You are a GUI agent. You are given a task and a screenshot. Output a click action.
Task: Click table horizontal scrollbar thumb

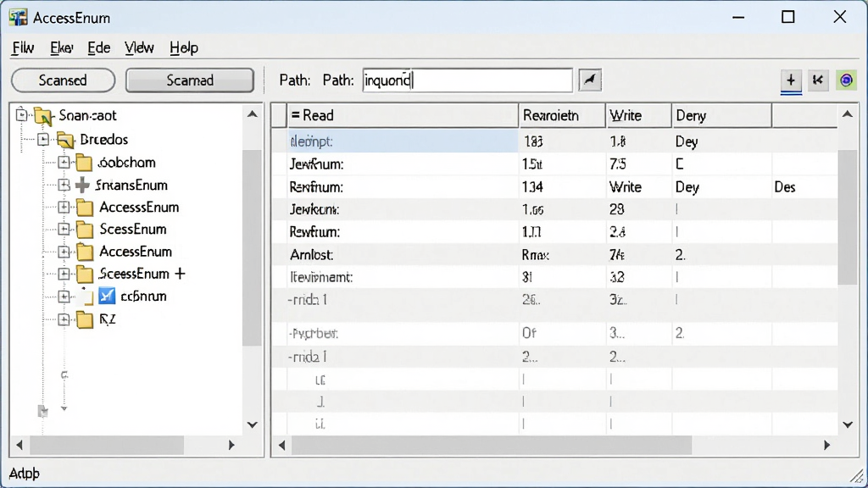(x=492, y=445)
